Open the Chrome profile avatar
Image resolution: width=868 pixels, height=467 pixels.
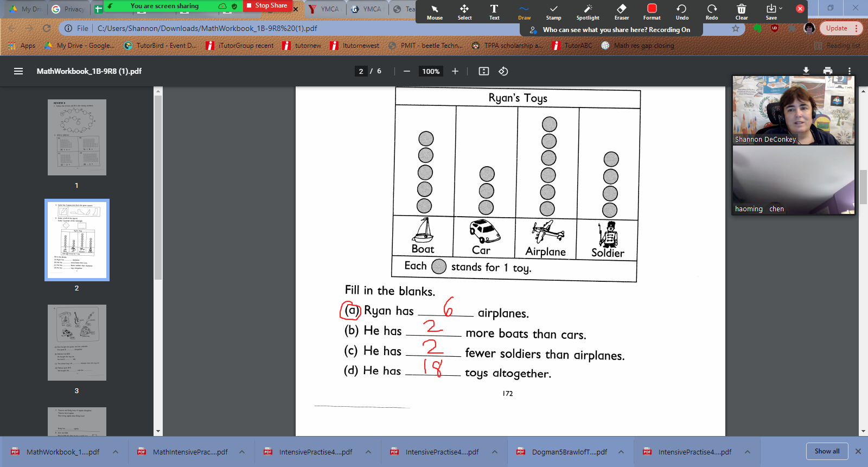[x=809, y=28]
